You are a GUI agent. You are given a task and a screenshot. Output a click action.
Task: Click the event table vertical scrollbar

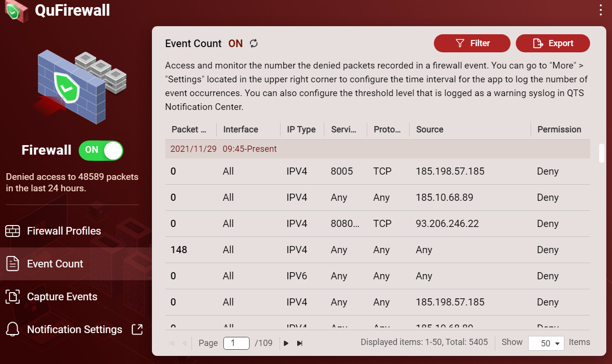pos(602,153)
